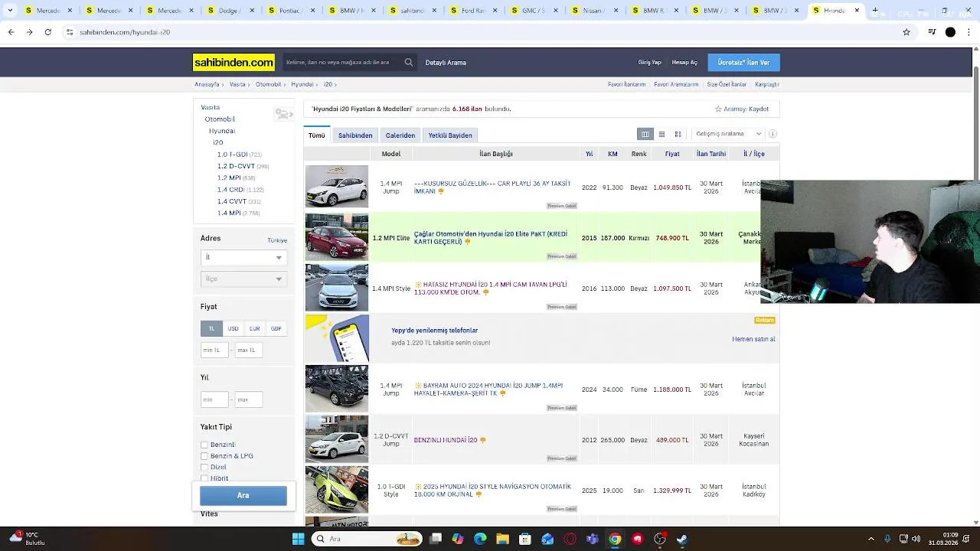Open Copilot from the taskbar
The image size is (980, 551).
point(457,539)
